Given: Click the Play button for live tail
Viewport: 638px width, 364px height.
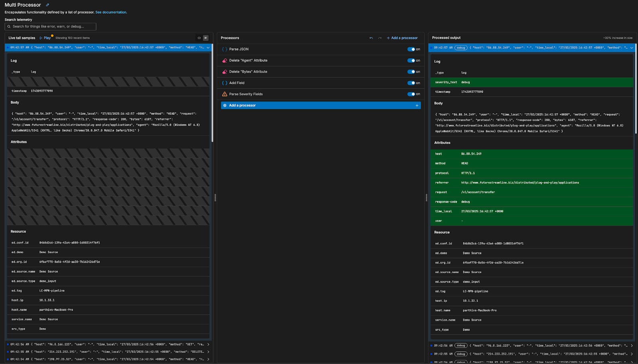Looking at the screenshot, I should point(45,38).
